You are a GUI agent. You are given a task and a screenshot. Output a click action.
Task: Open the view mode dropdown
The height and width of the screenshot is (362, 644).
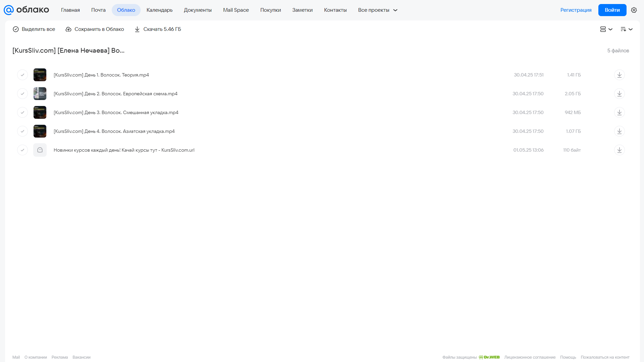click(606, 29)
